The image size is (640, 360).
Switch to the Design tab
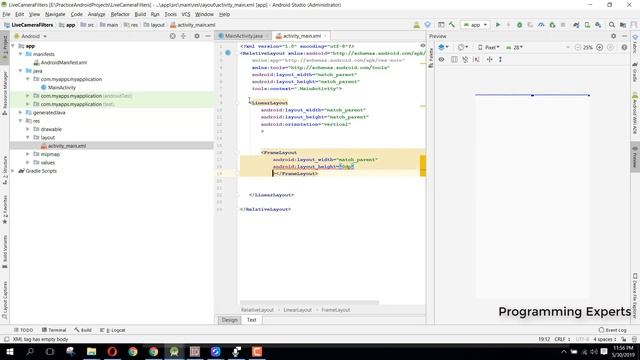[x=229, y=320]
